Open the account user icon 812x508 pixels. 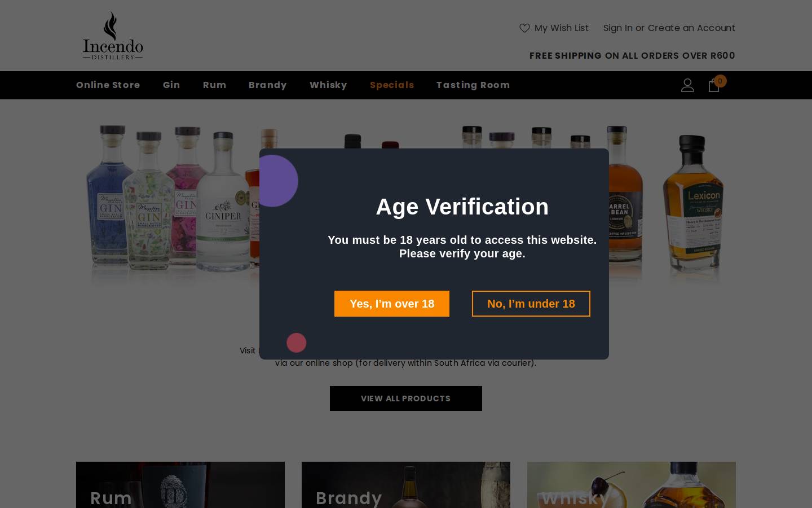click(687, 85)
